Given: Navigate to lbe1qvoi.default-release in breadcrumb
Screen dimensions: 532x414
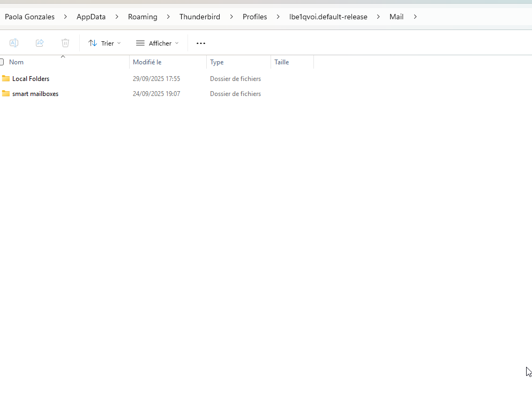Looking at the screenshot, I should (x=328, y=17).
